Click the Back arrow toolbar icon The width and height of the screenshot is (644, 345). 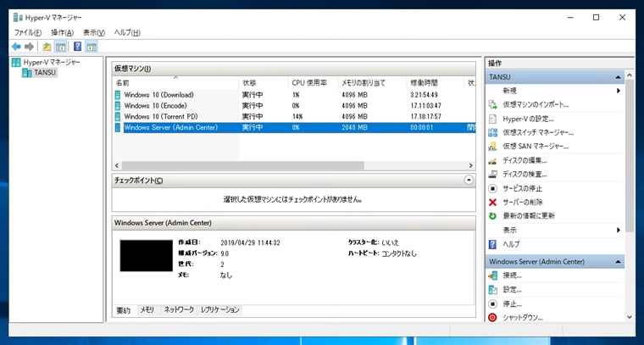click(16, 47)
